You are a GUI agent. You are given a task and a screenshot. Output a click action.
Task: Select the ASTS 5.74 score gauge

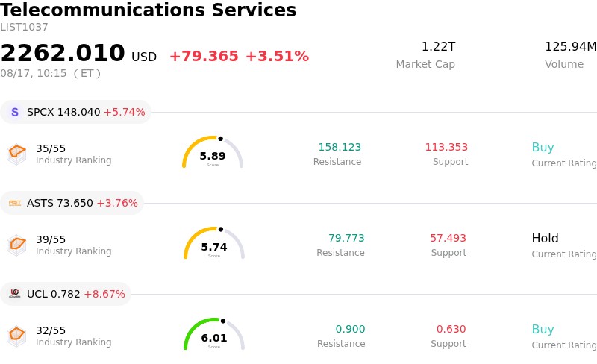[214, 243]
